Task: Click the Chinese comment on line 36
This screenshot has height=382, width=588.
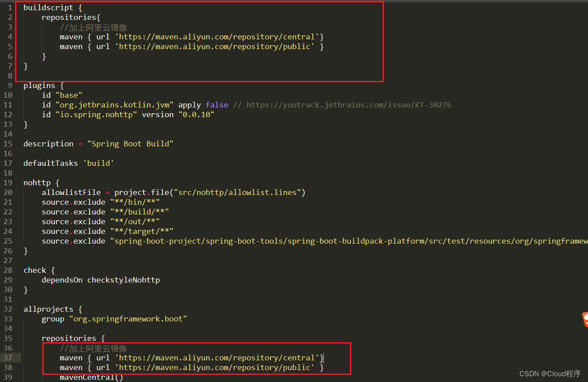Action: (94, 348)
